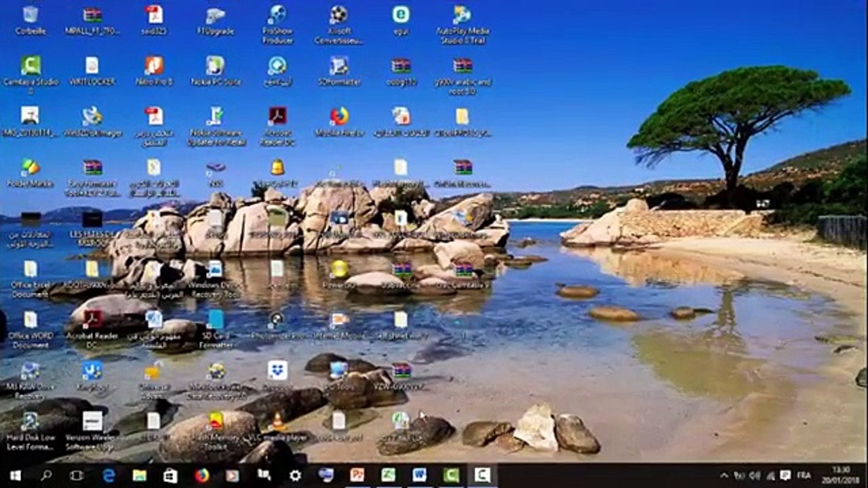Screen dimensions: 868x488
Task: Switch to Word in the taskbar
Action: pos(420,475)
